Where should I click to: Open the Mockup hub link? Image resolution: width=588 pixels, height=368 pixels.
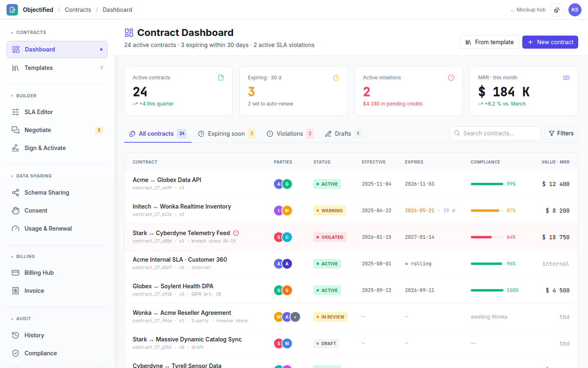tap(528, 10)
